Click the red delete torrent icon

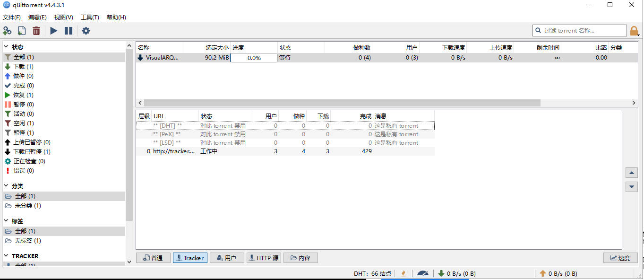pyautogui.click(x=36, y=31)
